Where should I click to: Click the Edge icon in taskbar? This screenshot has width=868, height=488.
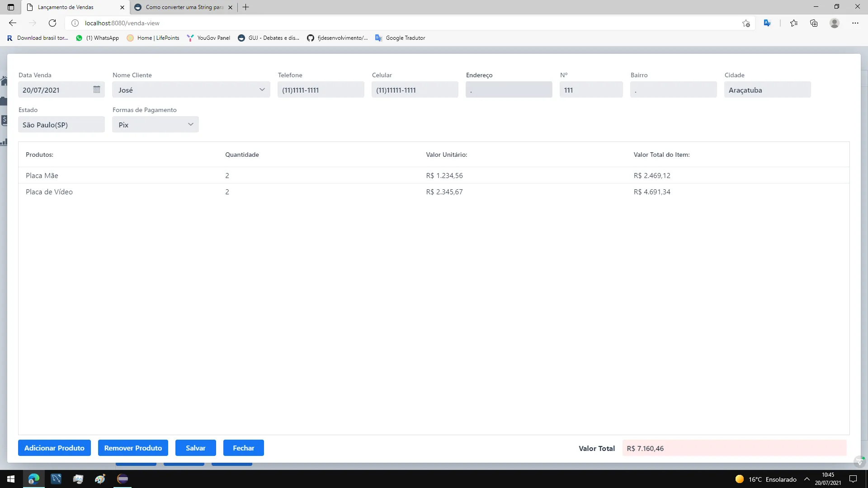(x=34, y=479)
